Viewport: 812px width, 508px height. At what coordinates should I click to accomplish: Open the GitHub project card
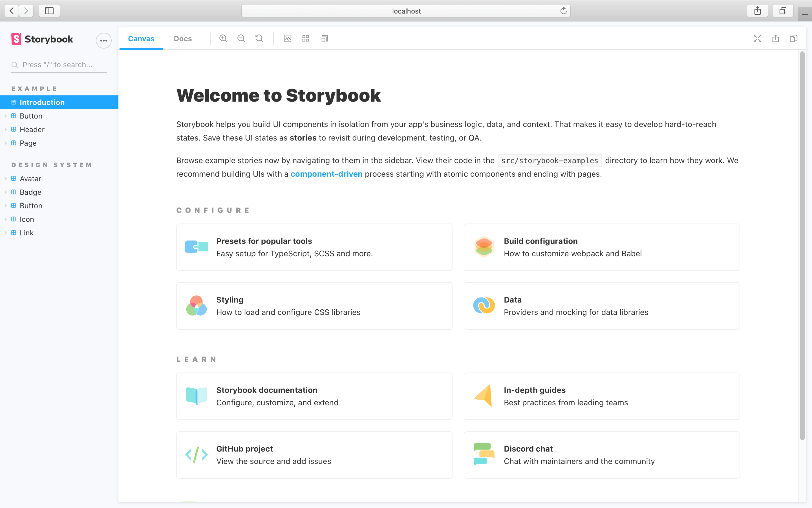pos(314,455)
